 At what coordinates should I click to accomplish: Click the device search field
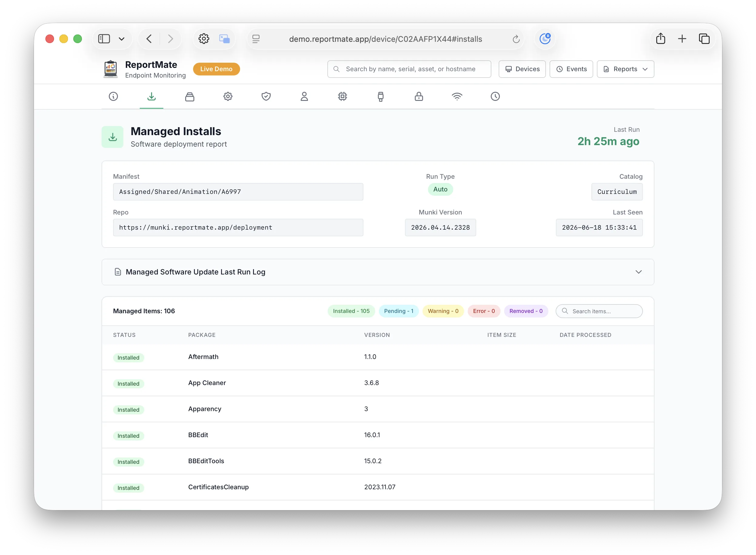[x=409, y=69]
